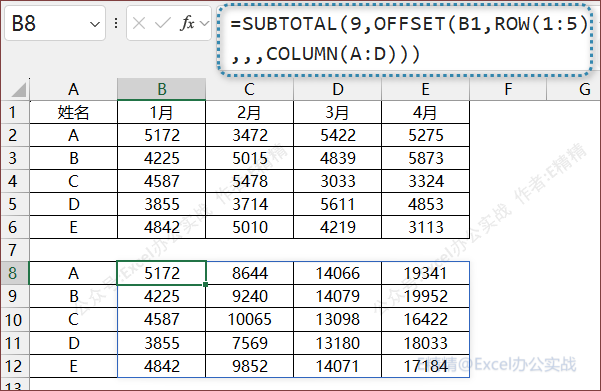This screenshot has height=391, width=601.
Task: Select cell with value 5422
Action: coord(338,135)
